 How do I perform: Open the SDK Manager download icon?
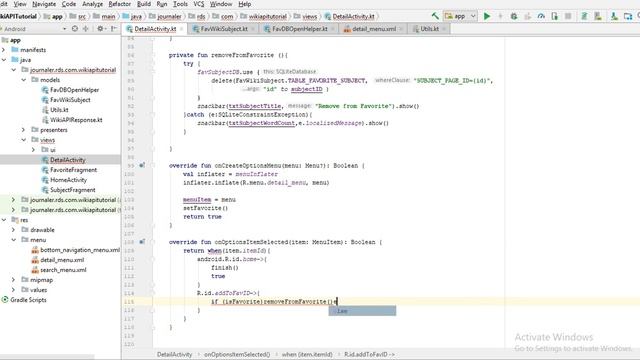(x=614, y=16)
